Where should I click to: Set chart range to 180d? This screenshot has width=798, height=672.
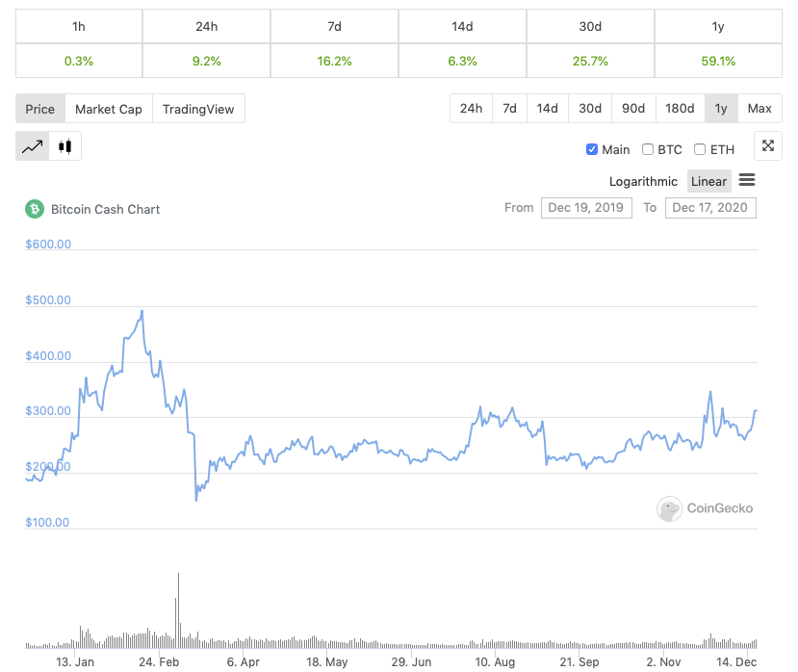click(x=680, y=109)
